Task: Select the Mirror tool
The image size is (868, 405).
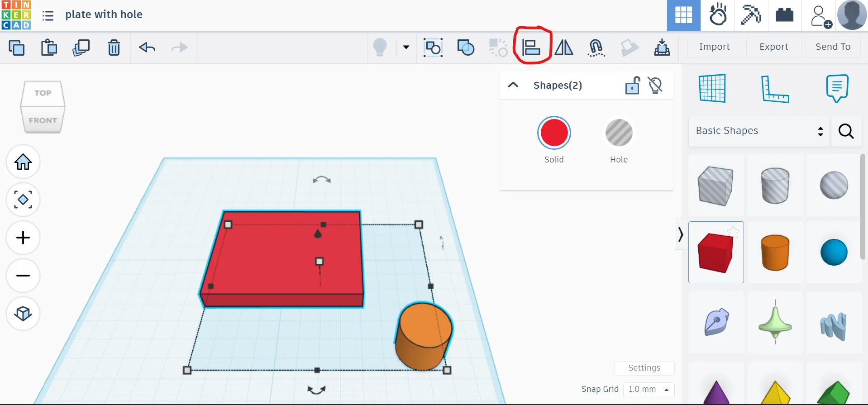Action: pos(564,47)
